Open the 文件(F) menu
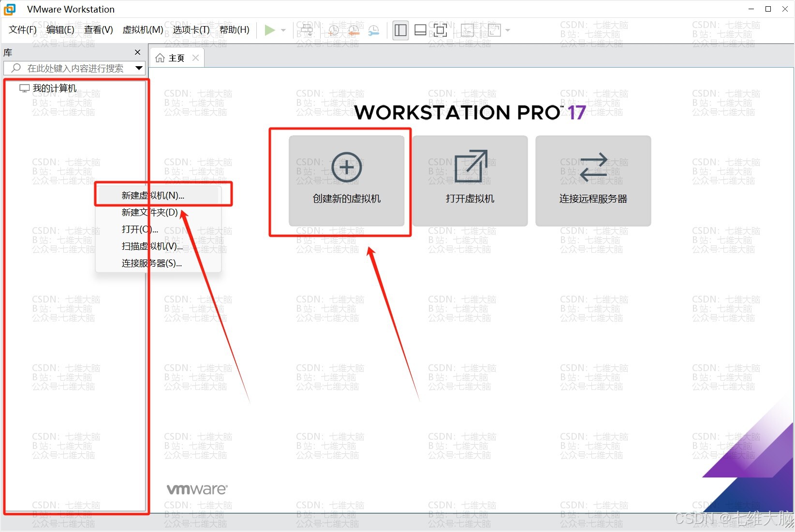 point(23,30)
